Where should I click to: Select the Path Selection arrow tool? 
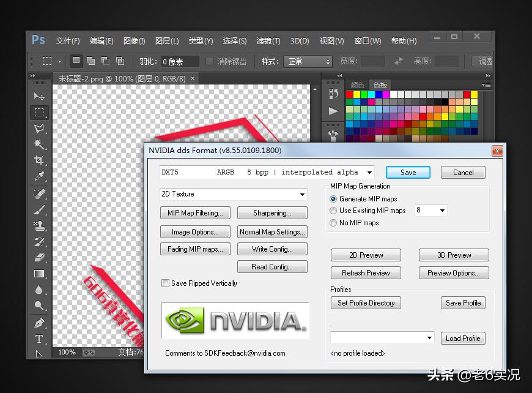point(39,354)
